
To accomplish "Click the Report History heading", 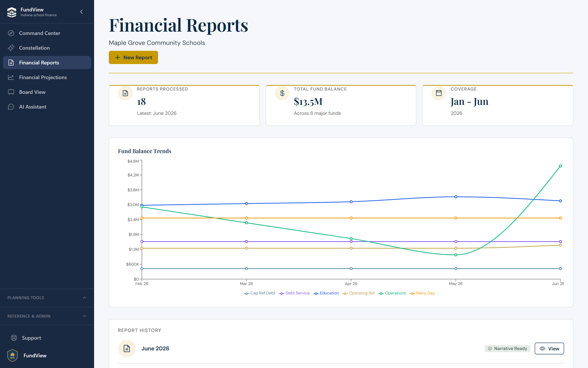I will pos(140,330).
